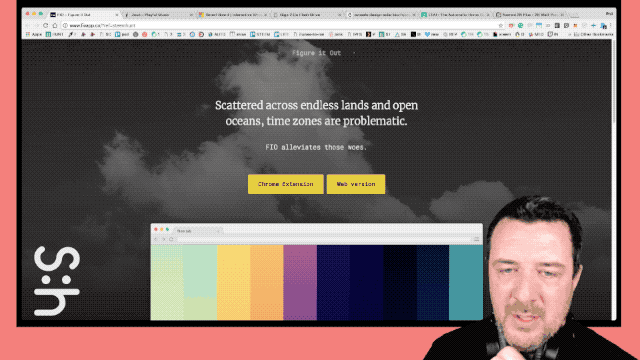Viewport: 640px width, 360px height.
Task: Click the grey circular bookmark icon
Action: pos(136,34)
